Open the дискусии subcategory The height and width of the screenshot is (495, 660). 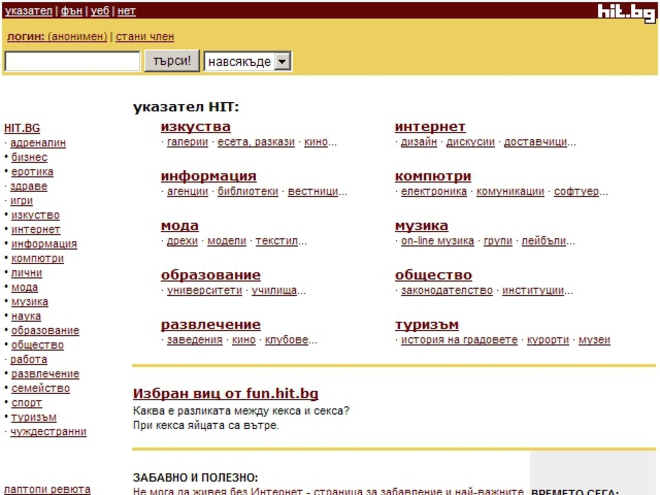(x=470, y=142)
